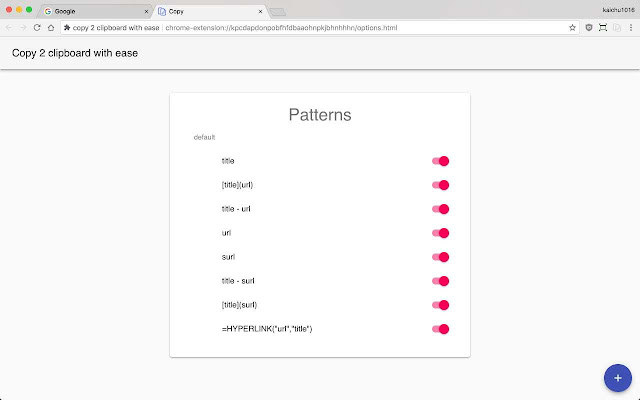Go to the browser home page icon

coord(51,28)
